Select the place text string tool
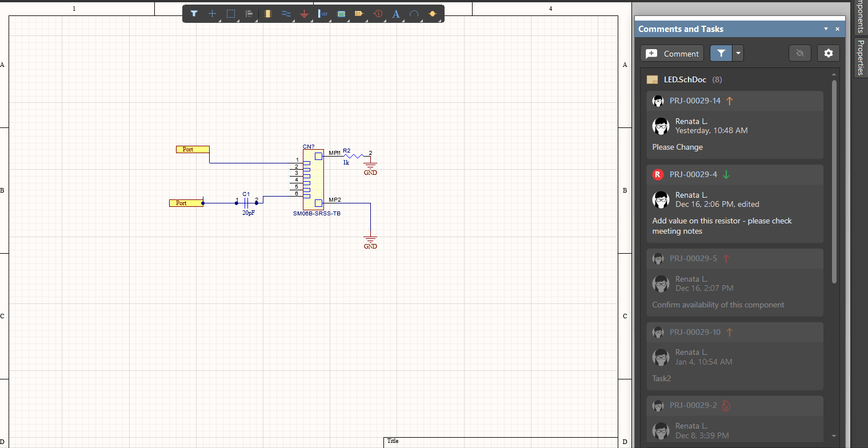Viewport: 868px width, 448px height. click(396, 14)
